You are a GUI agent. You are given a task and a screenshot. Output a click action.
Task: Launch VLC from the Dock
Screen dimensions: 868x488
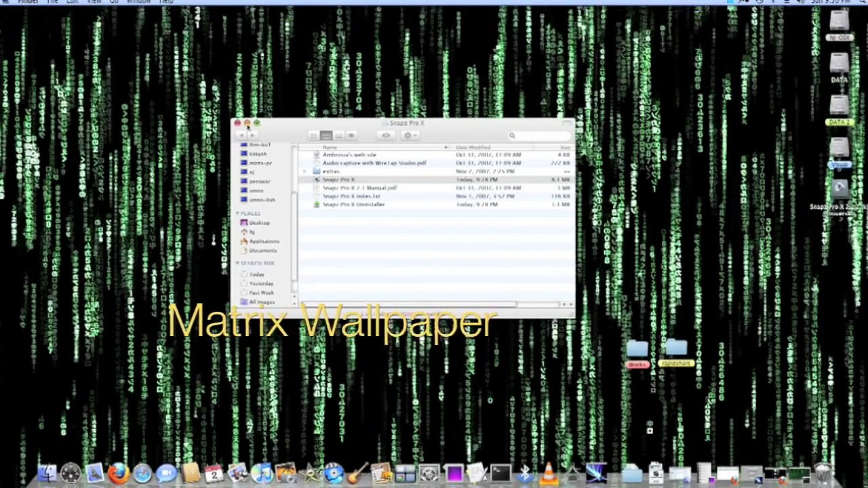click(548, 473)
